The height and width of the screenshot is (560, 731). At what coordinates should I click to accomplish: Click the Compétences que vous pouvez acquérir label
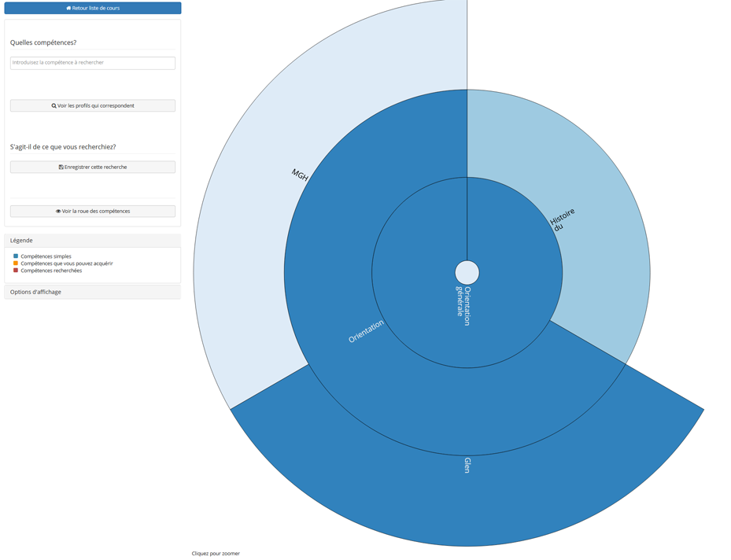[x=67, y=263]
